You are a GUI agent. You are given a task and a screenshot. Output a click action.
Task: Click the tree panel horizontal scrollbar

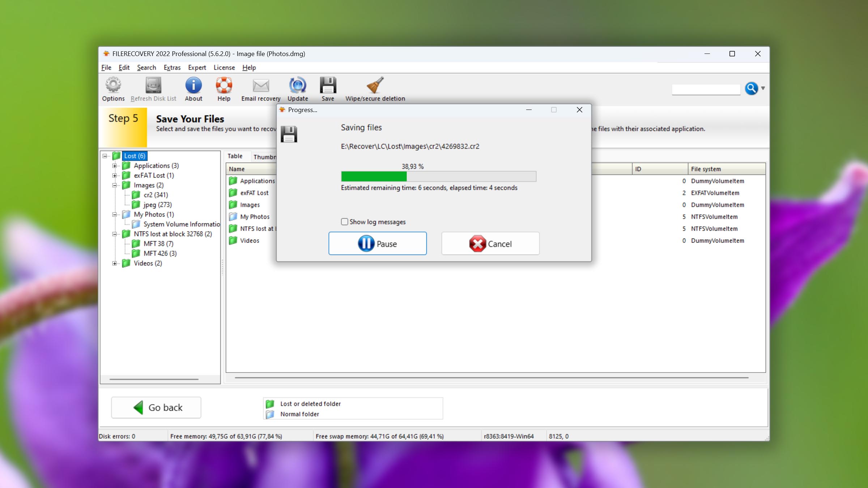(x=154, y=379)
